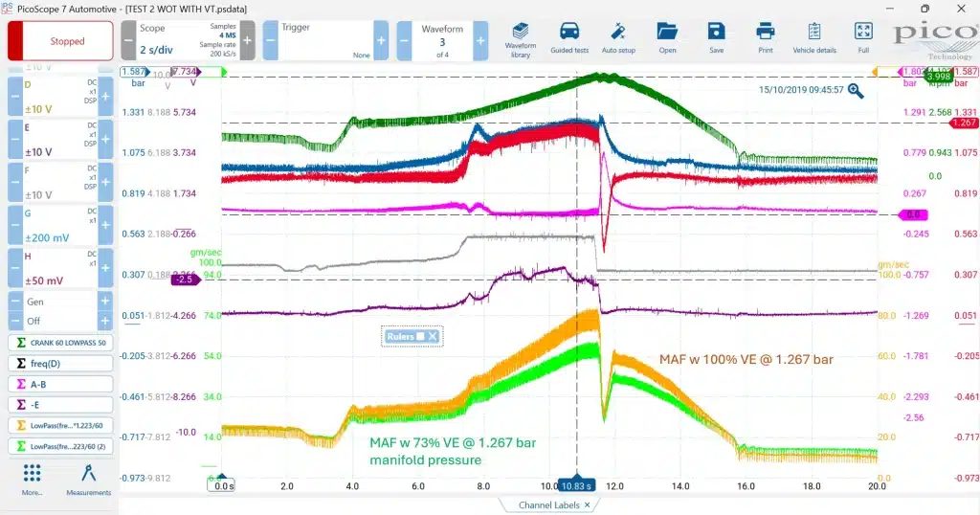Open Channel G ±200 mV settings

60,225
